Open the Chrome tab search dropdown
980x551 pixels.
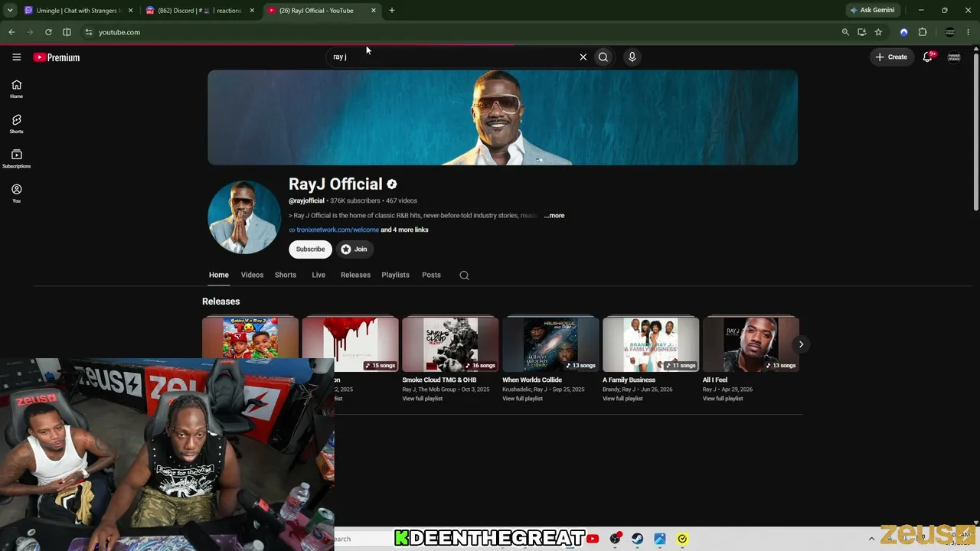click(10, 11)
